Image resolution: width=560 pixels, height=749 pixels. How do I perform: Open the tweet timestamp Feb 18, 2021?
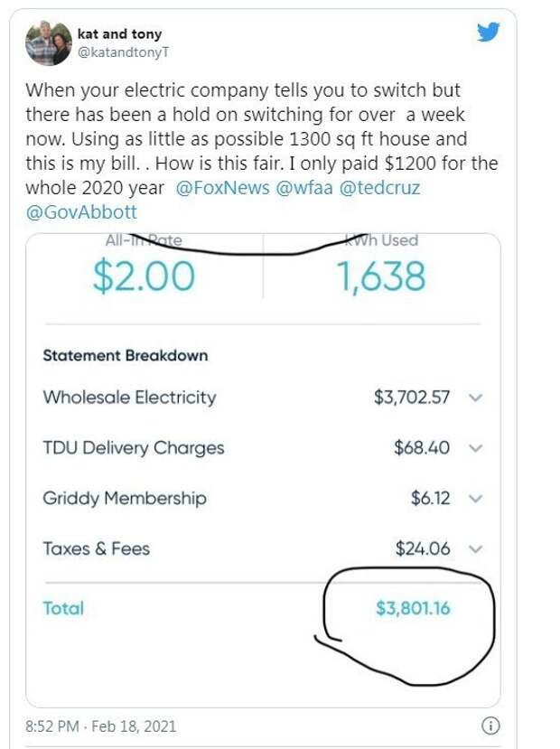101,726
